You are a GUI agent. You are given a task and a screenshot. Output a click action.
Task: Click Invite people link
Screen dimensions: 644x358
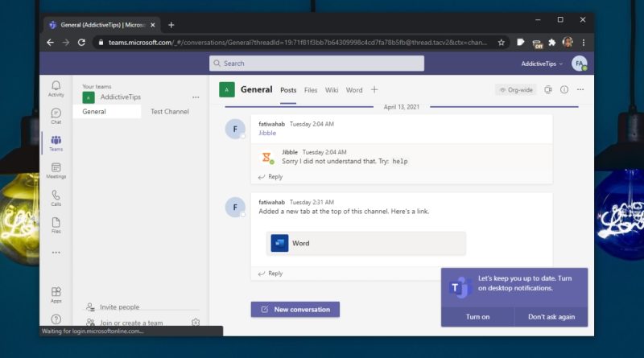(x=119, y=307)
